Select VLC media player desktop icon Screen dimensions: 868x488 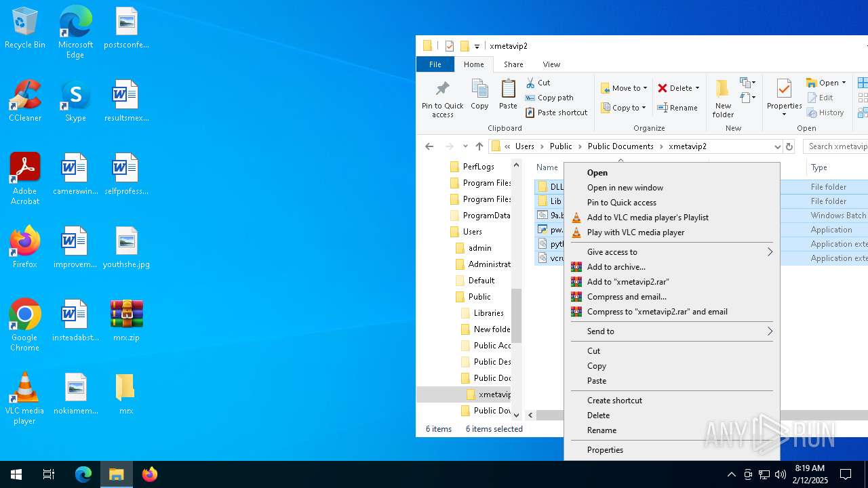tap(25, 399)
